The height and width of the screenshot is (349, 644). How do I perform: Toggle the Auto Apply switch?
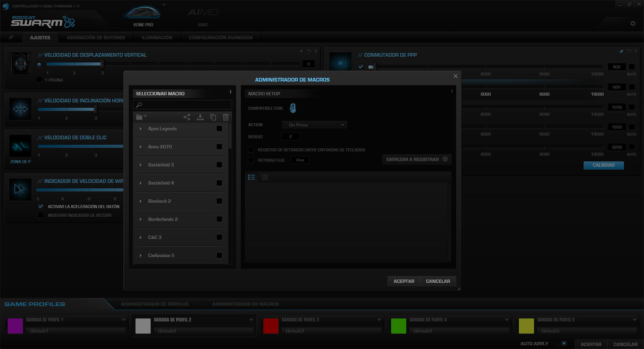pyautogui.click(x=561, y=344)
